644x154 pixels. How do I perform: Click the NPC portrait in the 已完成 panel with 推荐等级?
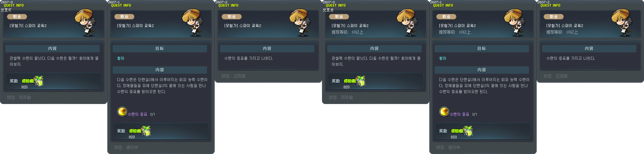point(622,22)
